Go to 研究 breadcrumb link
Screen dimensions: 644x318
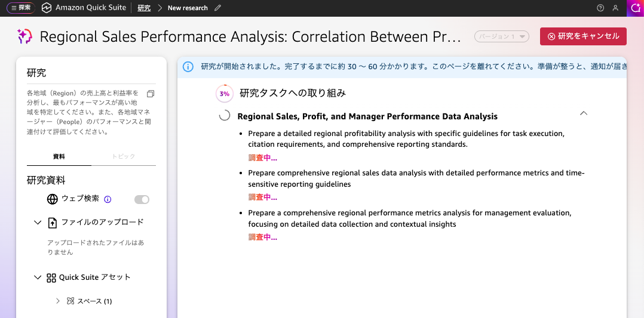(144, 8)
